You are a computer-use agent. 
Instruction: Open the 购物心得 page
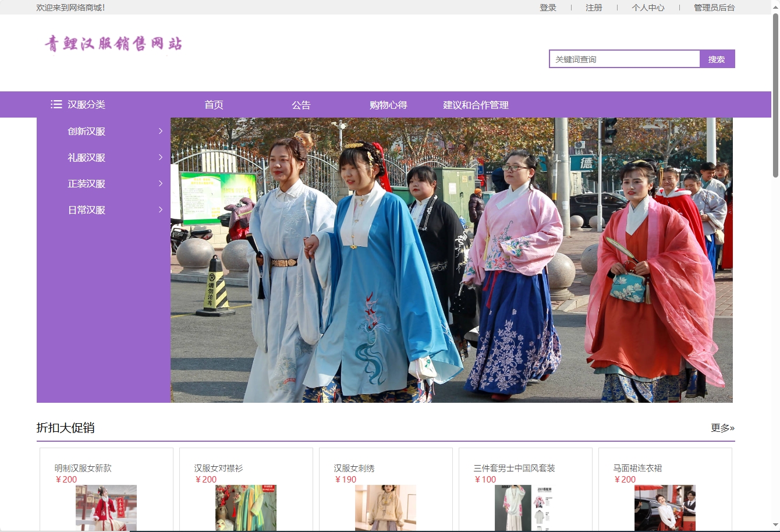[x=388, y=105]
